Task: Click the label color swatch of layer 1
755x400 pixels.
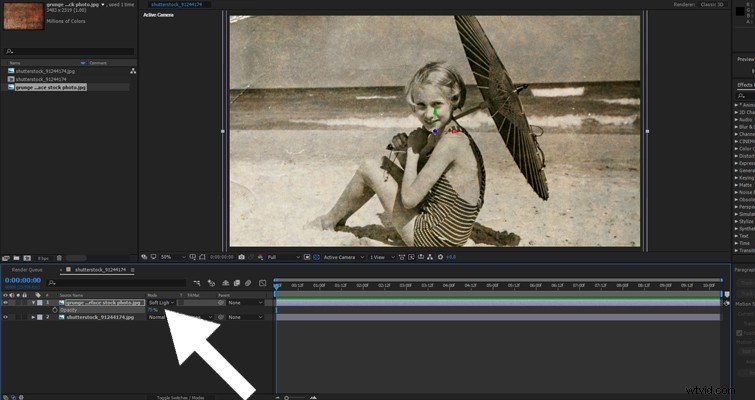Action: coord(39,303)
